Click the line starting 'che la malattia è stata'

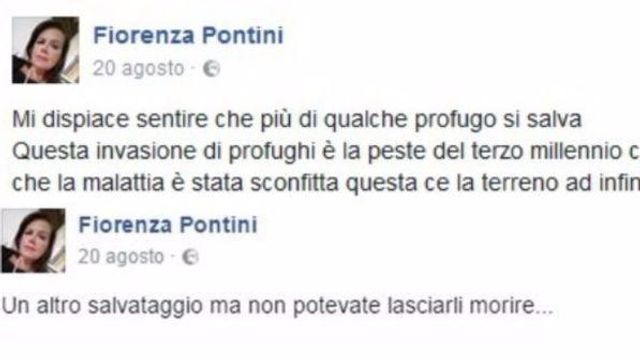tap(326, 183)
